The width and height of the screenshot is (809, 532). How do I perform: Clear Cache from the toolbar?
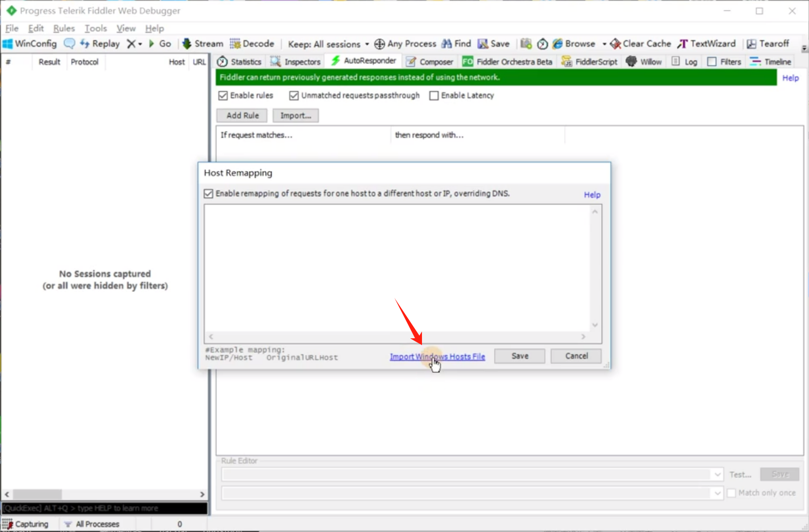click(x=640, y=44)
